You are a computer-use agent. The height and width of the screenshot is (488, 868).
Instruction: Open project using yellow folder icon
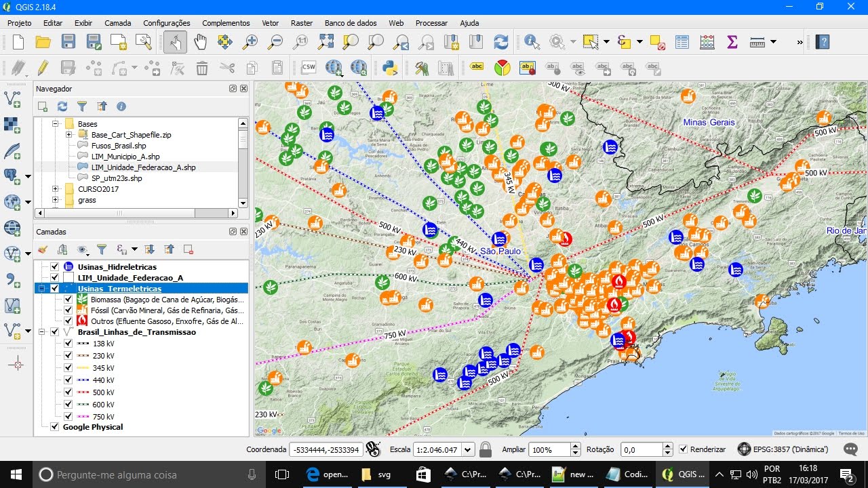tap(43, 42)
